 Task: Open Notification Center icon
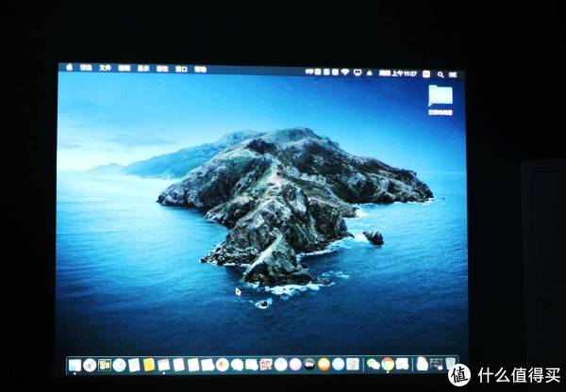pyautogui.click(x=453, y=74)
